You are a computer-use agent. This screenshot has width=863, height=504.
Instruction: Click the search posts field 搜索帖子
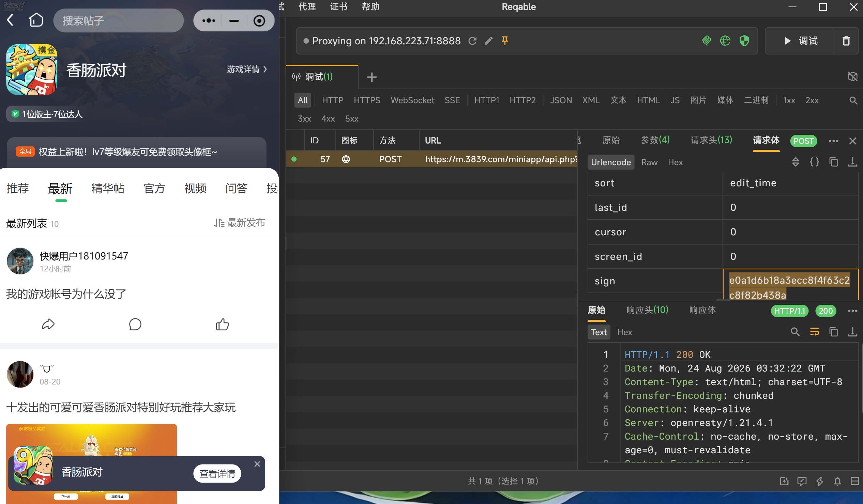[x=118, y=20]
